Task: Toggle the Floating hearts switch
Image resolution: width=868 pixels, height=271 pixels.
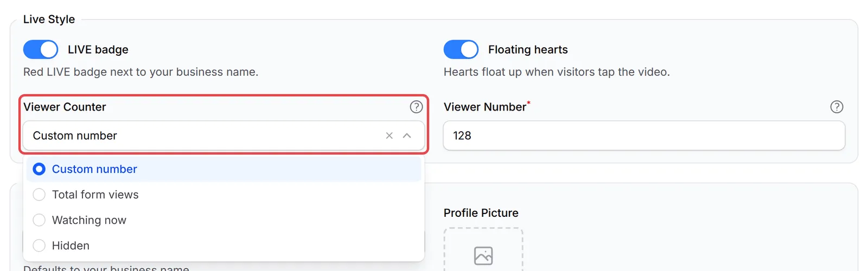Action: 461,49
